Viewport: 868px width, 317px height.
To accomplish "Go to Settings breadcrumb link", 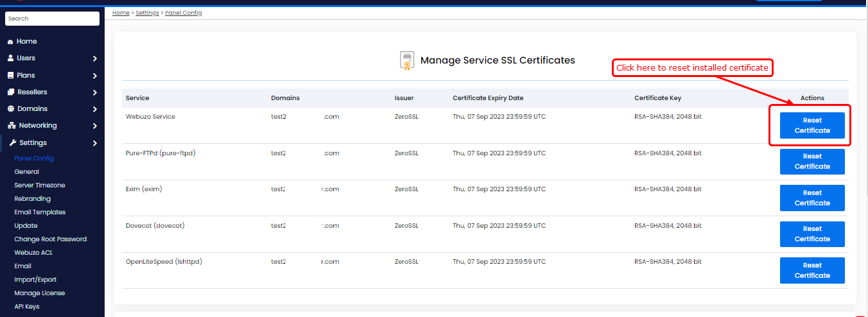I will [x=147, y=13].
